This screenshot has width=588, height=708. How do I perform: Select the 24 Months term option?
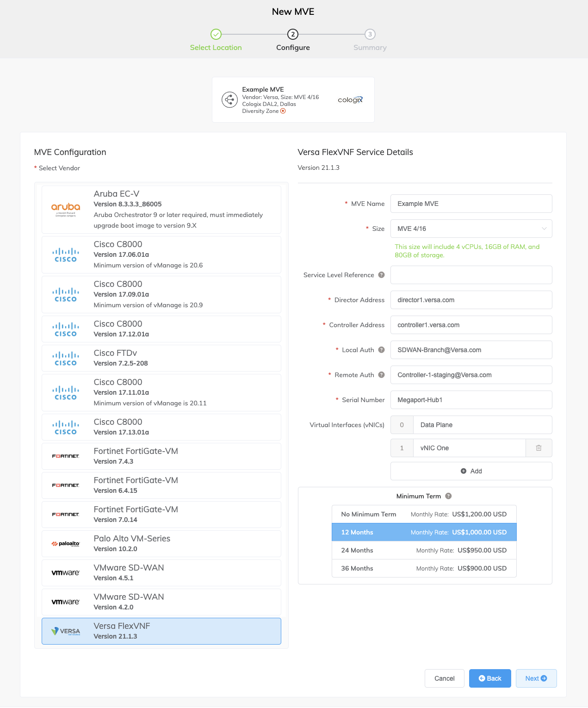[x=424, y=550]
